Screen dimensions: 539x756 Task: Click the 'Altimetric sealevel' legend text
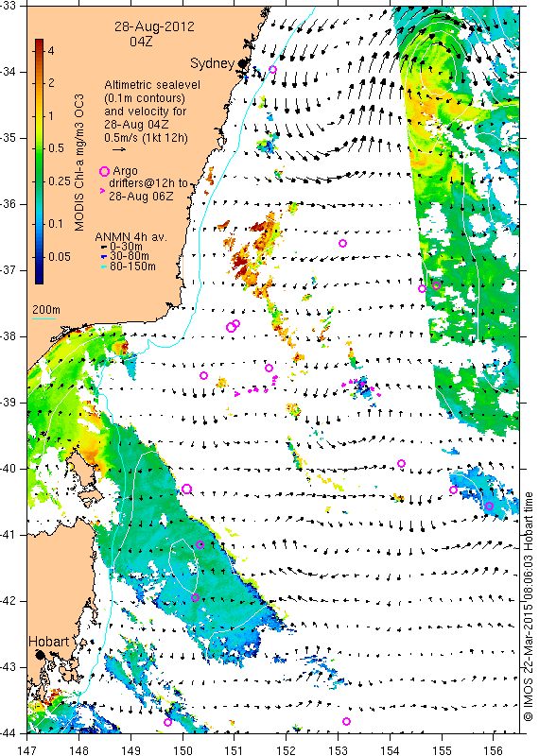click(152, 85)
